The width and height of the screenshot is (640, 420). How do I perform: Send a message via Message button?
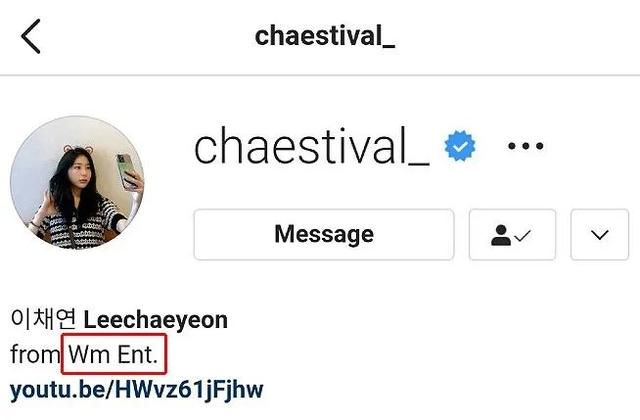tap(324, 235)
